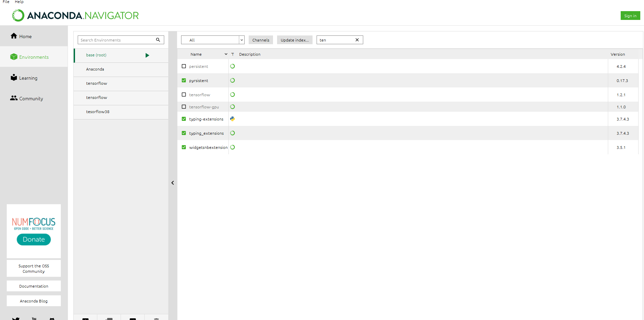This screenshot has height=320, width=644.
Task: Click the Home house icon
Action: pos(14,36)
